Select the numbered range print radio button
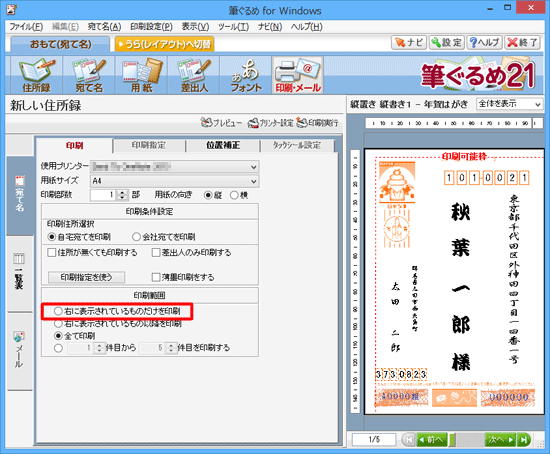 [x=58, y=348]
